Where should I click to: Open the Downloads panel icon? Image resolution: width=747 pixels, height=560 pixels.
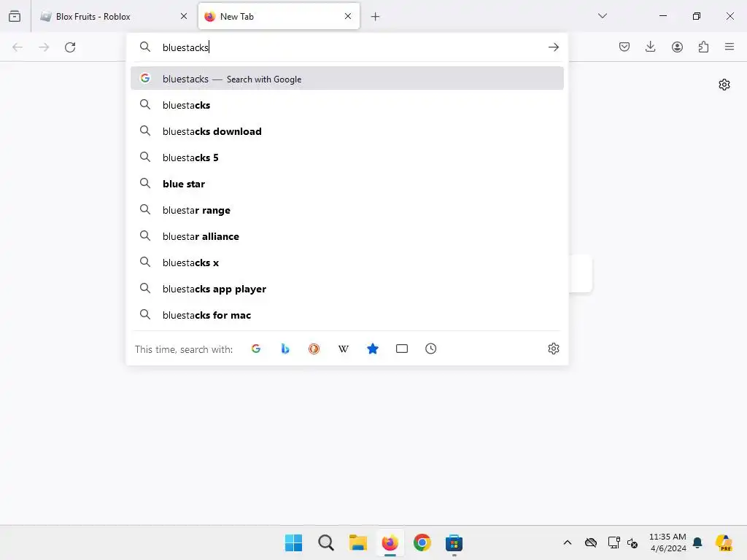[x=650, y=47]
